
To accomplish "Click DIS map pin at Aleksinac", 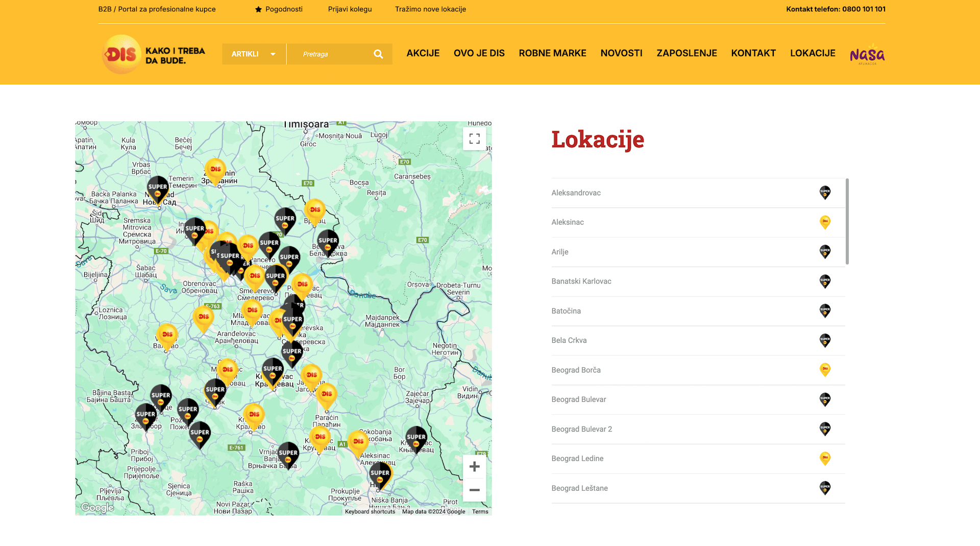I will click(x=358, y=443).
